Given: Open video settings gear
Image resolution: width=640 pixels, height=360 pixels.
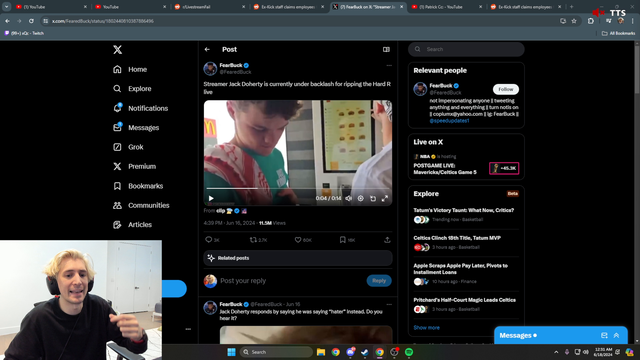Looking at the screenshot, I should tap(360, 198).
